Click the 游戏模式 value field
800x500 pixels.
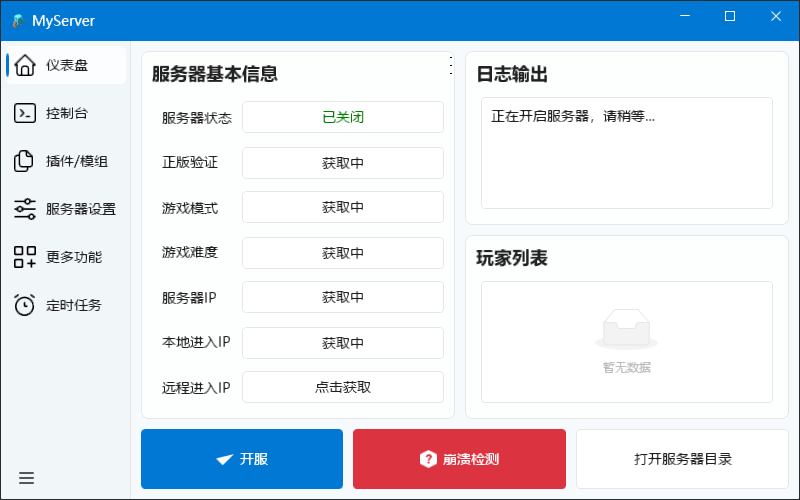[343, 208]
